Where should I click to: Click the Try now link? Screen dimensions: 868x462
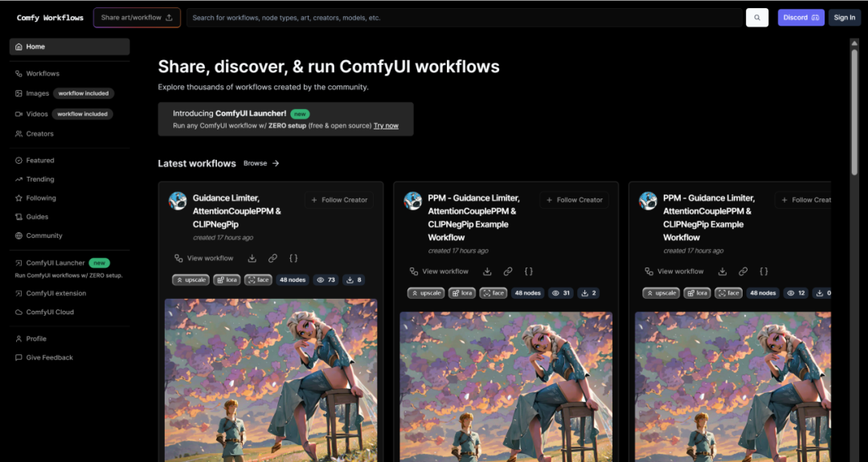pyautogui.click(x=386, y=125)
